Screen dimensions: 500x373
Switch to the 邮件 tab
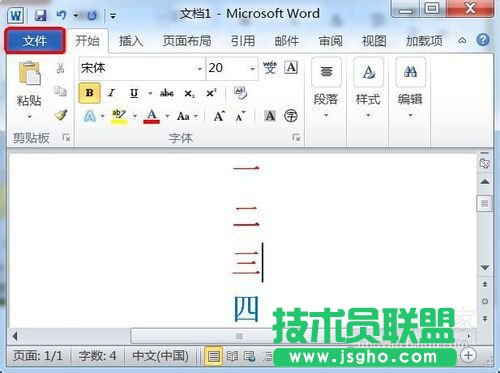[287, 41]
